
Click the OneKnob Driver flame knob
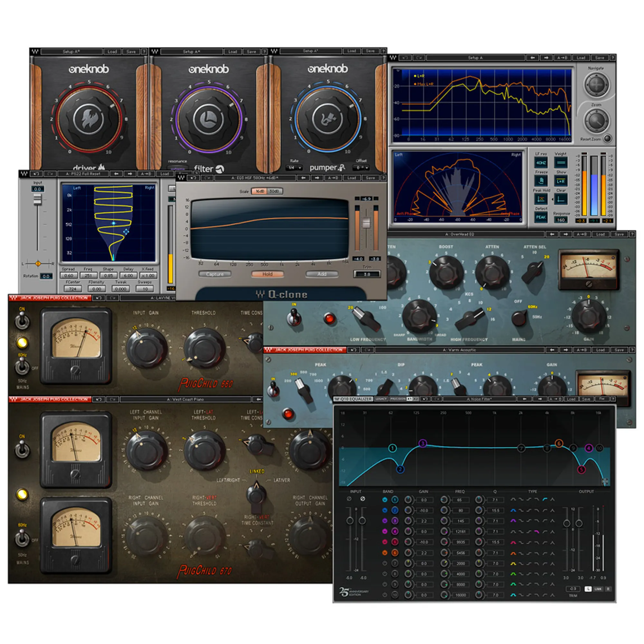tap(89, 119)
